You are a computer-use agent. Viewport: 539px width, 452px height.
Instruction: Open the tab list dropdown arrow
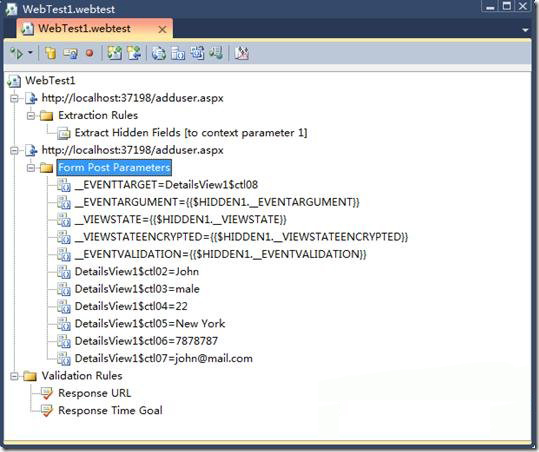[525, 30]
